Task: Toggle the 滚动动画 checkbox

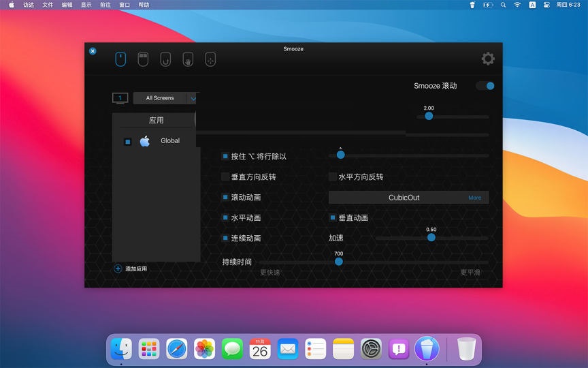Action: coord(225,197)
